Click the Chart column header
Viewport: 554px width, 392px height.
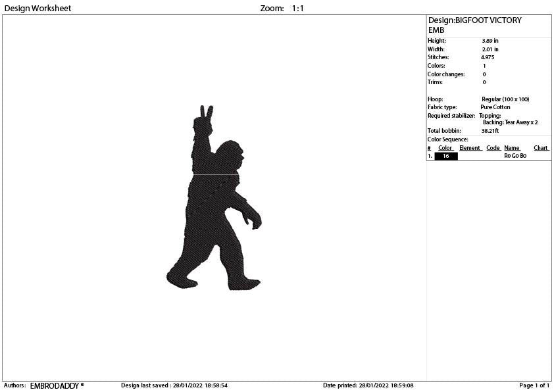(540, 147)
